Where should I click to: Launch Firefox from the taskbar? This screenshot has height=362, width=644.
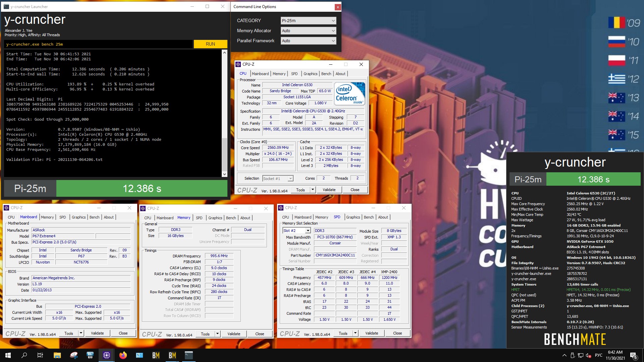pyautogui.click(x=123, y=355)
